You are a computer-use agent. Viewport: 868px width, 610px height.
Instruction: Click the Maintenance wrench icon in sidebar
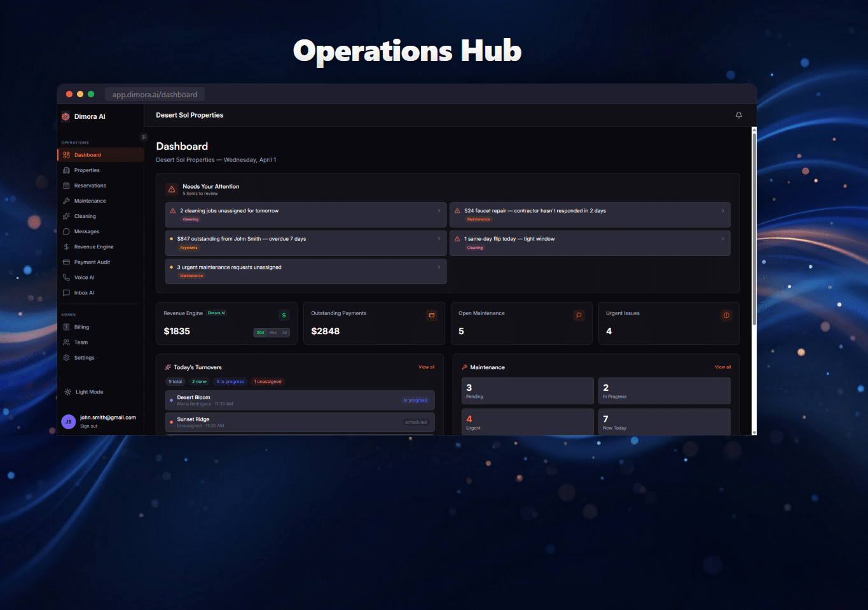tap(66, 201)
